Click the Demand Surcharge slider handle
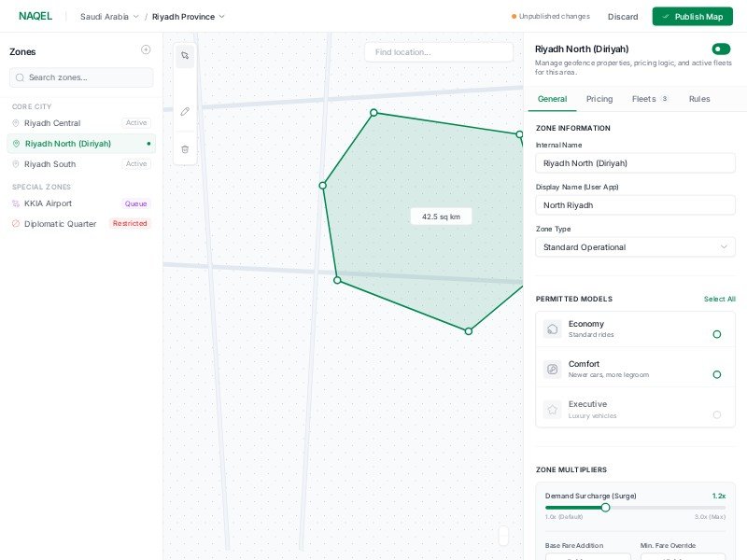 (605, 508)
